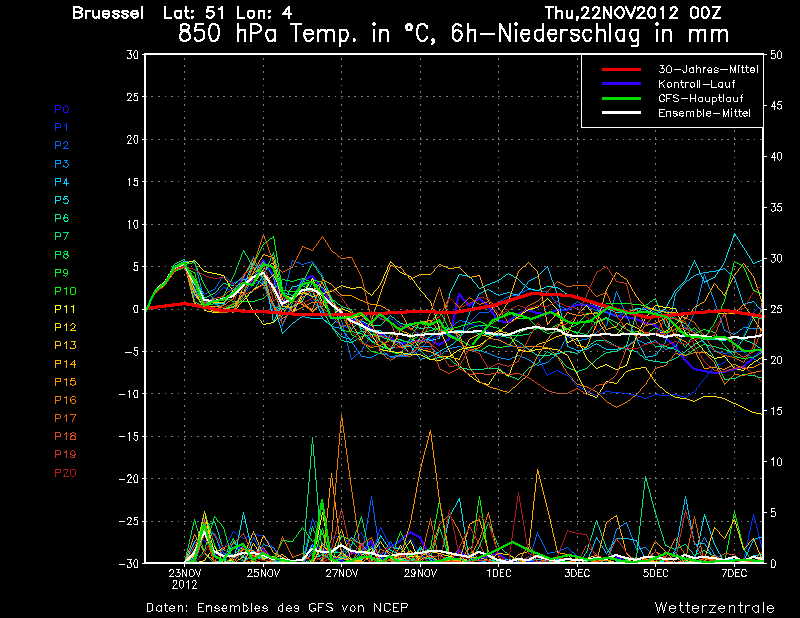
Task: Click the P0 ensemble member label
Action: coord(61,109)
